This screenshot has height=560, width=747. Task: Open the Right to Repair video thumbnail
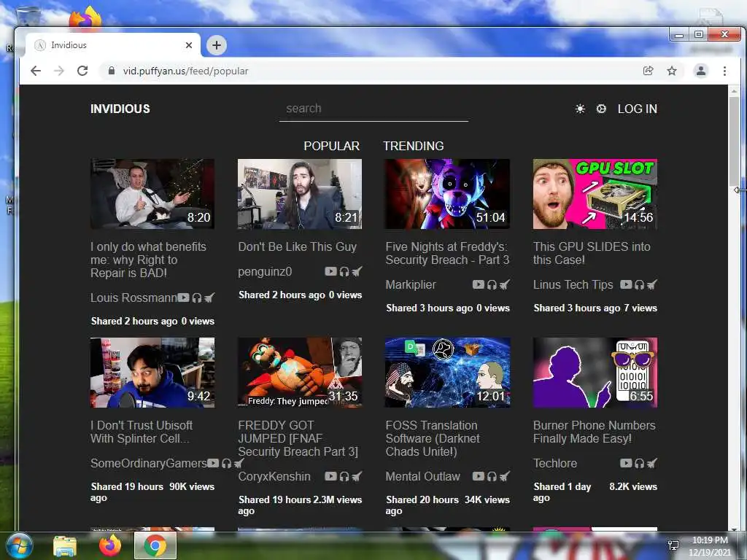click(152, 194)
